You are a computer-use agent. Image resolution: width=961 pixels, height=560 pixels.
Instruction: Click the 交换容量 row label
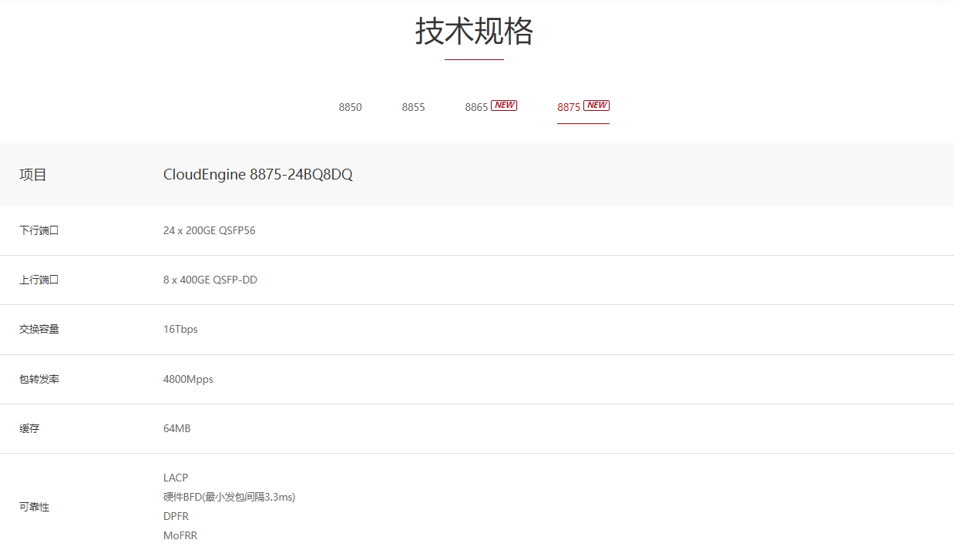(x=39, y=329)
